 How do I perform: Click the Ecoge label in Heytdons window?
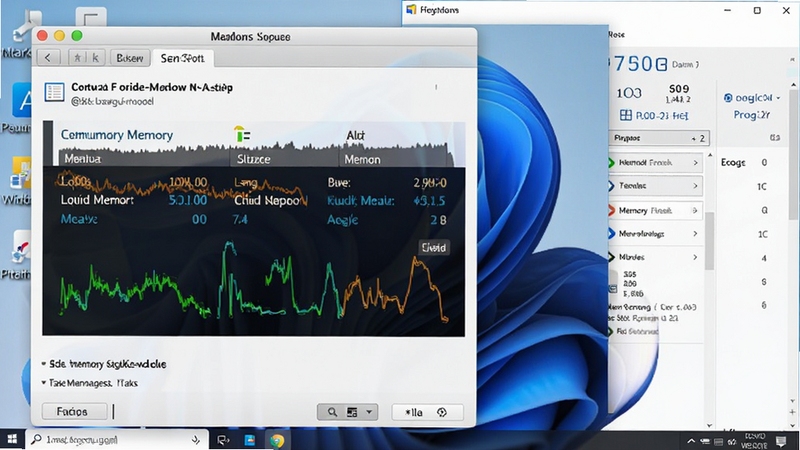click(733, 162)
